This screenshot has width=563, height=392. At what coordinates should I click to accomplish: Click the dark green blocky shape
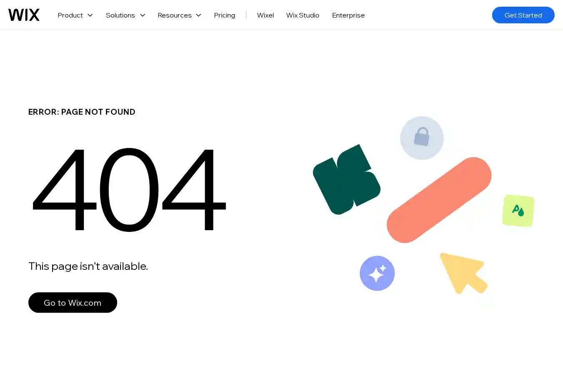pos(346,180)
